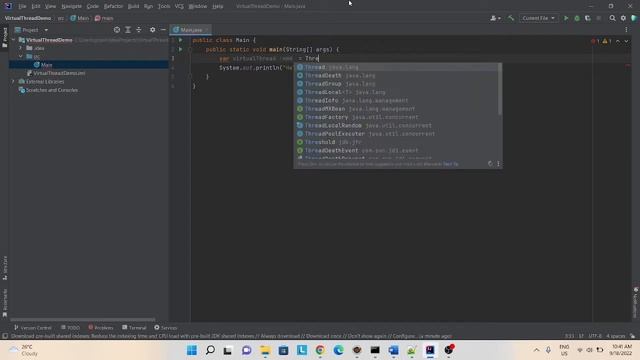Viewport: 640px width, 360px height.
Task: Open the Bookmarks side tool window tab
Action: click(x=5, y=302)
